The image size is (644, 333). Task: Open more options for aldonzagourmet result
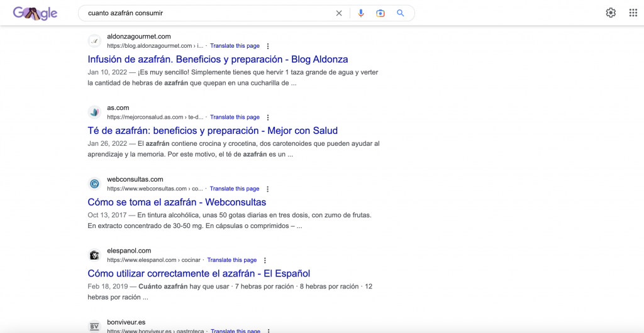coord(268,46)
